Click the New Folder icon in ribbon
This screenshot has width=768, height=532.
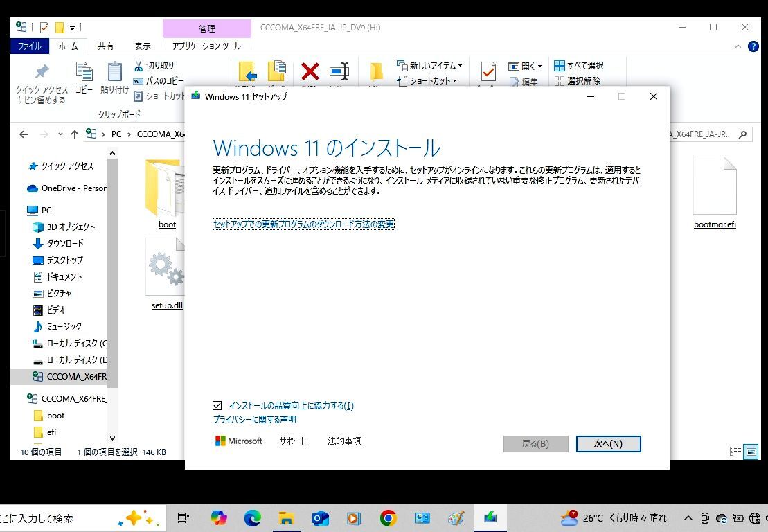click(376, 72)
